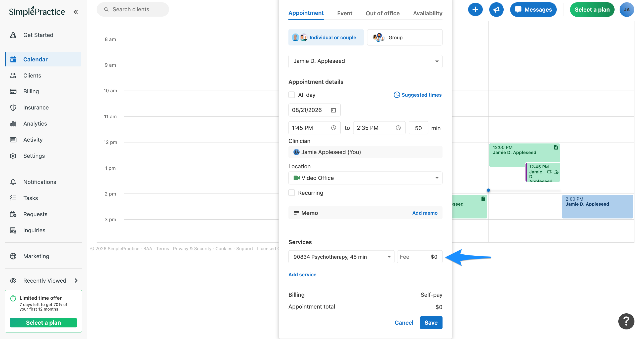This screenshot has height=339, width=644.
Task: Click clock icon in 2:35 PM field
Action: click(398, 128)
